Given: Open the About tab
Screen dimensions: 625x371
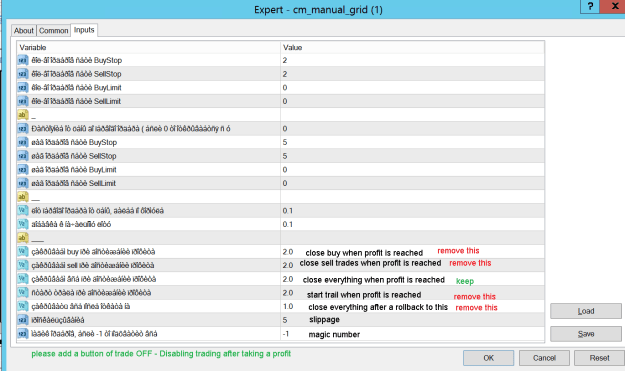Looking at the screenshot, I should point(24,31).
